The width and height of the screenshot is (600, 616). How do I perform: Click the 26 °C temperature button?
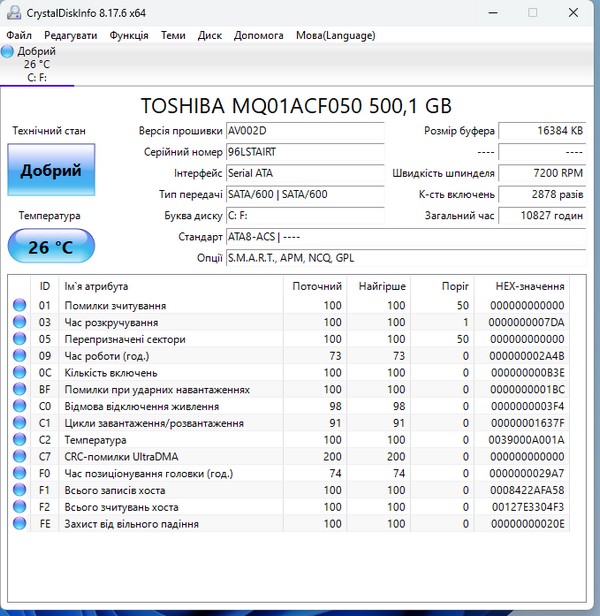[x=51, y=247]
